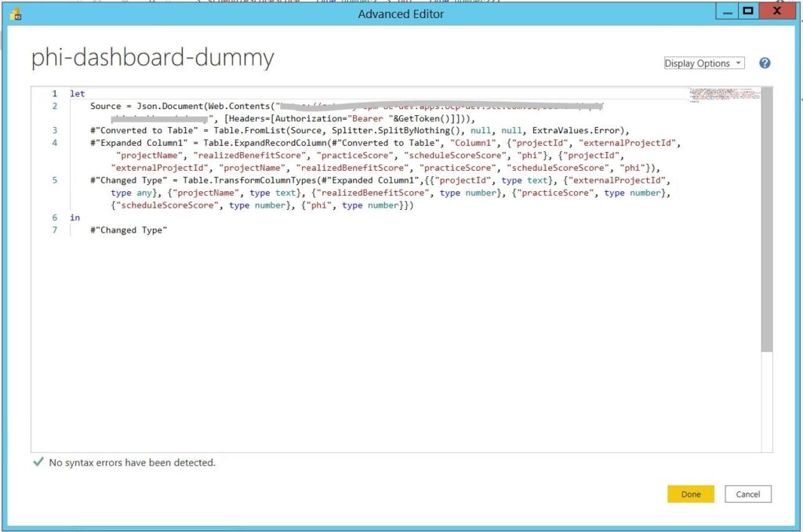Click 'Table.FromList' on line 3
This screenshot has width=803, height=532.
tap(249, 130)
